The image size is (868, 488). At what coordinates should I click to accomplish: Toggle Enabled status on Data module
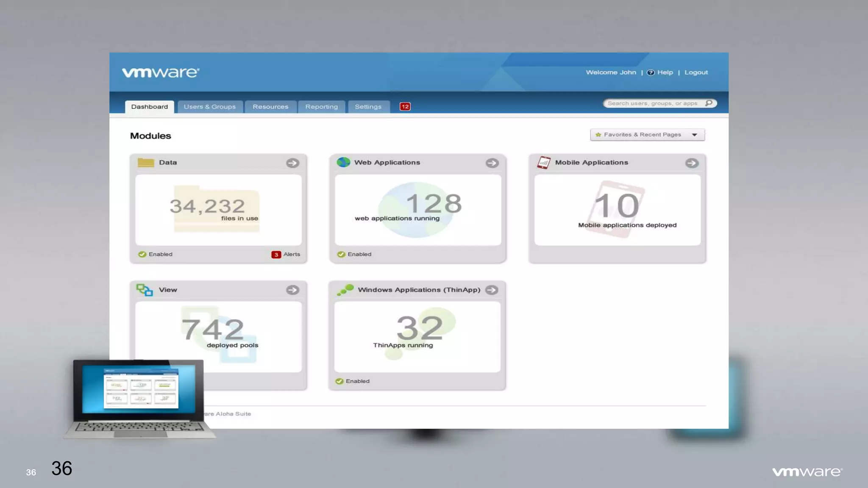tap(142, 254)
